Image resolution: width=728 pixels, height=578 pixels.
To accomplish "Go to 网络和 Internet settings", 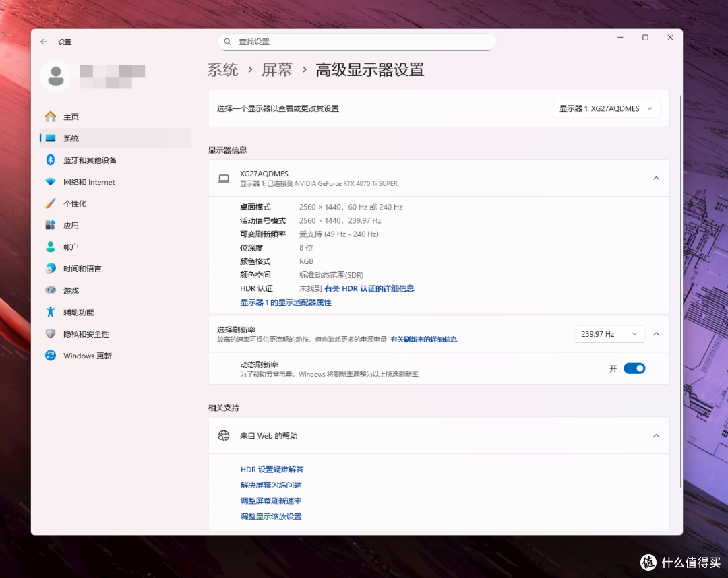I will (116, 182).
